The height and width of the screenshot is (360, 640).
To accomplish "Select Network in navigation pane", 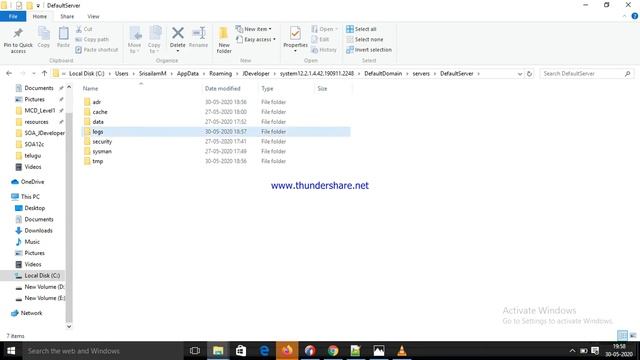I will coord(31,313).
